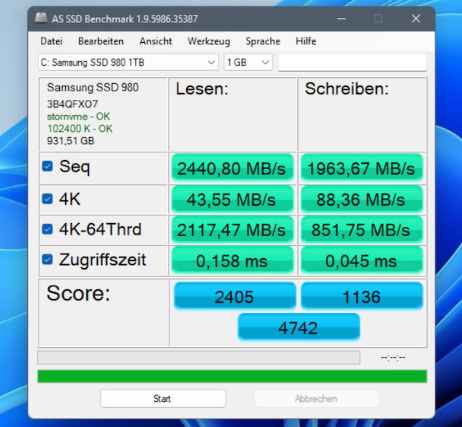Click the gray current-test progress bar

coord(199,357)
